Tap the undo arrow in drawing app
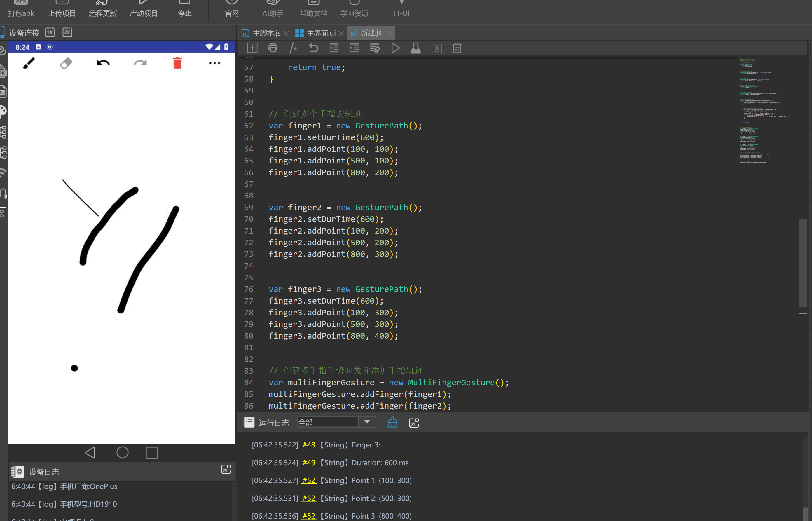 pos(103,63)
